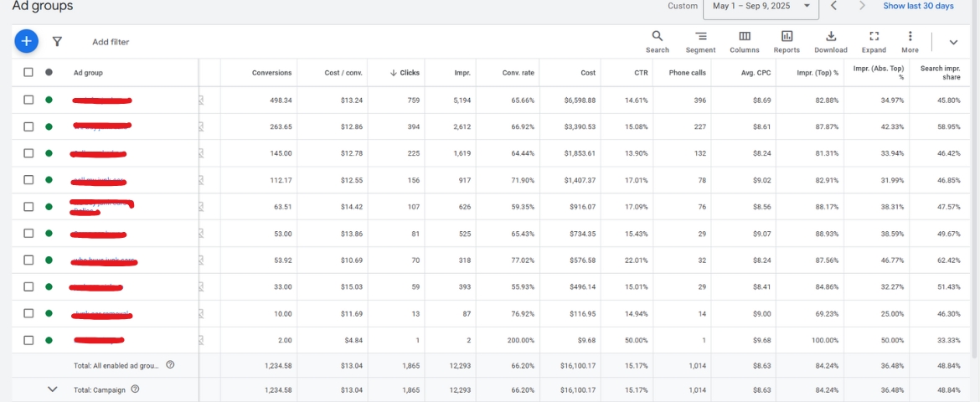Expand the Total: Campaign row chevron

[x=53, y=389]
